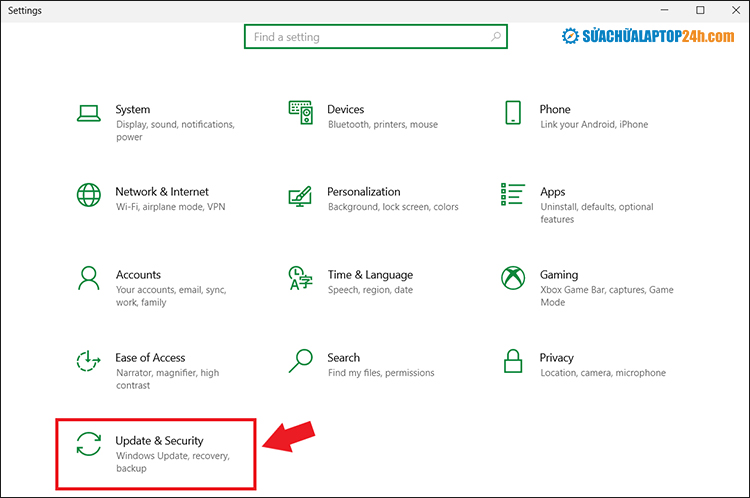The image size is (750, 498).
Task: Click 'Xbox Game Bar, captures' description
Action: [607, 296]
